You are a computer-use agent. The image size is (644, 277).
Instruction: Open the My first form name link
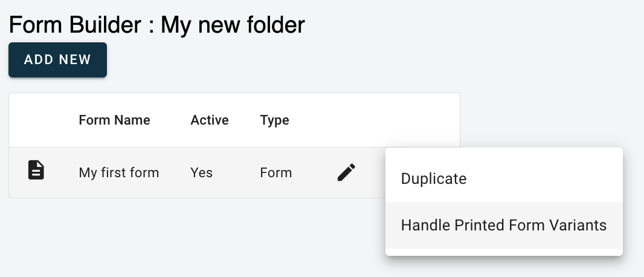pos(119,173)
